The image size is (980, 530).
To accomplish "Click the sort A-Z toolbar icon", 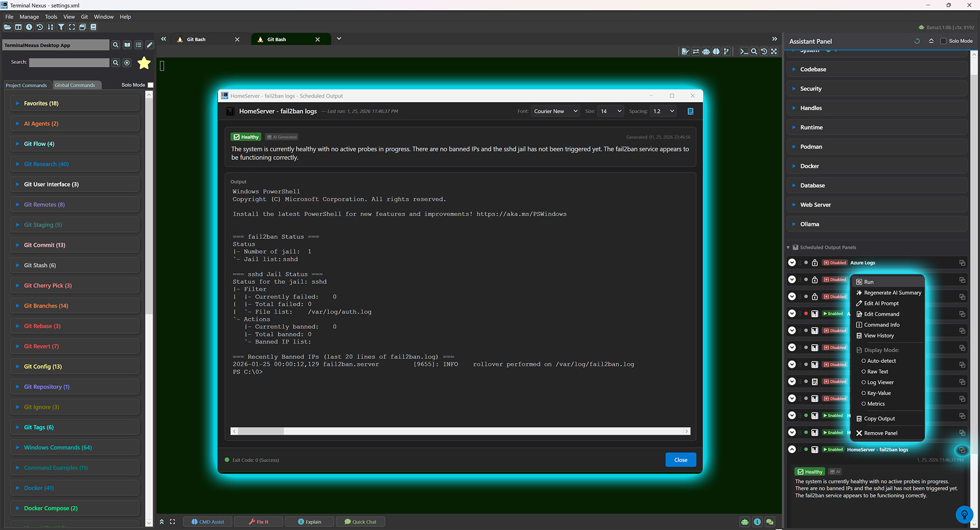I will [x=50, y=27].
